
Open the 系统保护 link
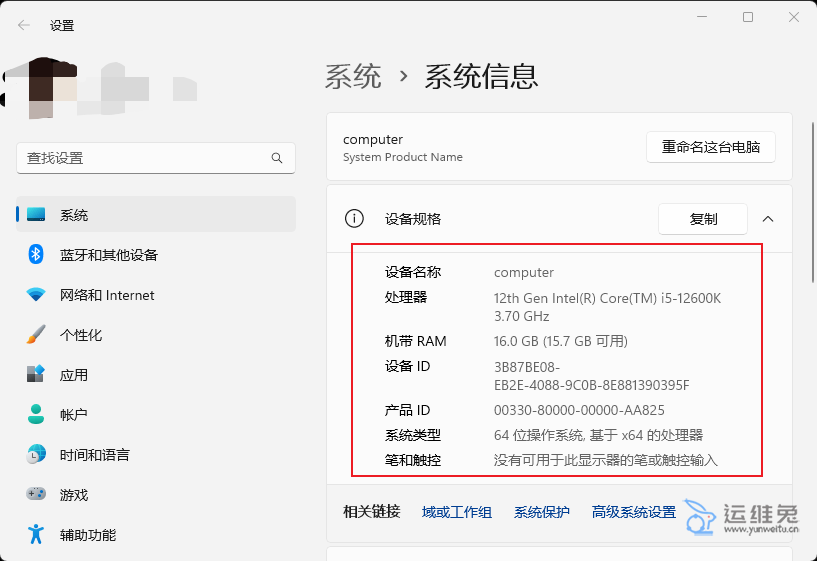(541, 512)
